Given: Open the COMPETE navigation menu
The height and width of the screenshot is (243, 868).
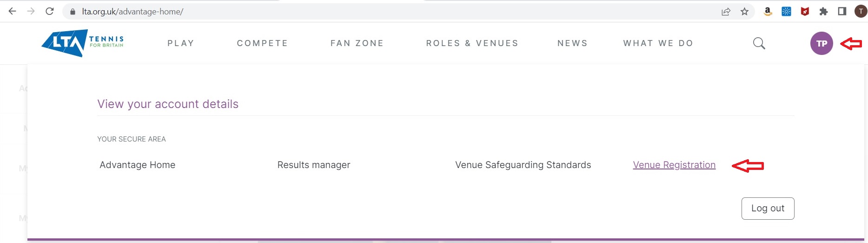Looking at the screenshot, I should point(262,43).
